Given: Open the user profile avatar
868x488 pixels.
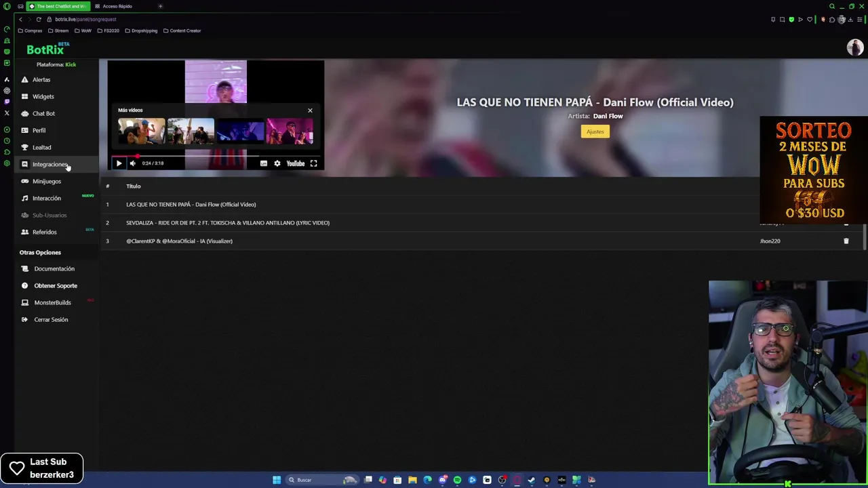Looking at the screenshot, I should tap(854, 47).
